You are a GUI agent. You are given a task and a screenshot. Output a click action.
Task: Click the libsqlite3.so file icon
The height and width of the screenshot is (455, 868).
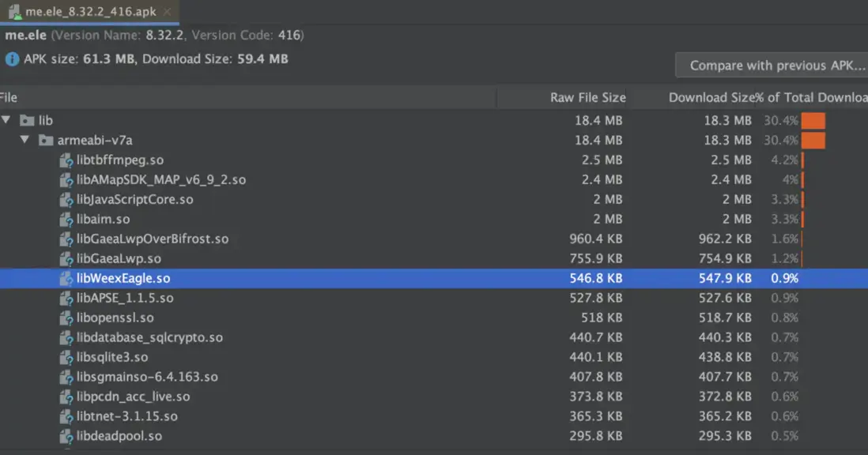(66, 358)
